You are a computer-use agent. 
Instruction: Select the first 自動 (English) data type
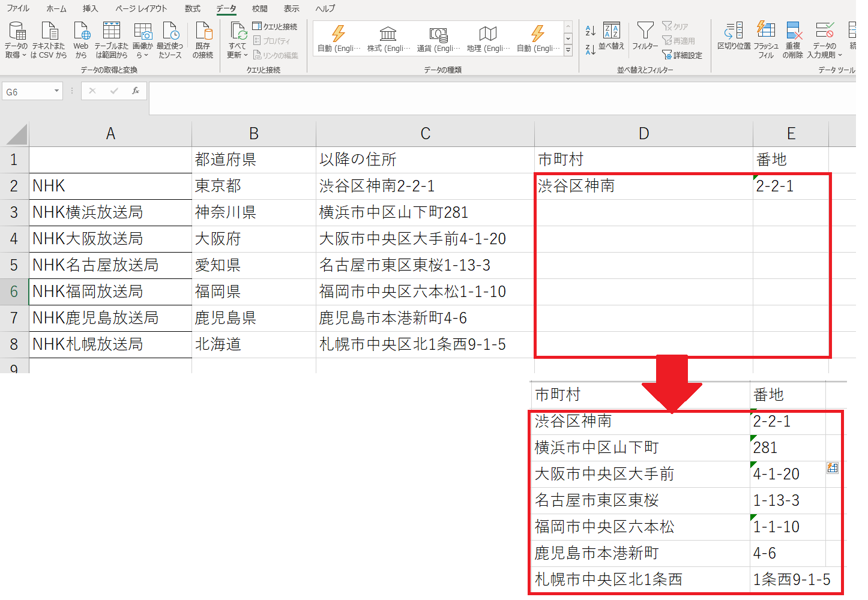(x=339, y=39)
